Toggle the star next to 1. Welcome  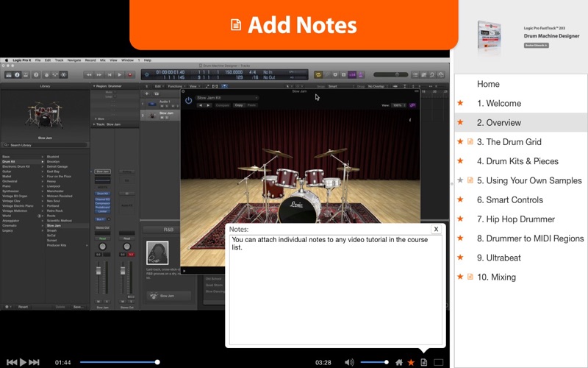[x=460, y=103]
